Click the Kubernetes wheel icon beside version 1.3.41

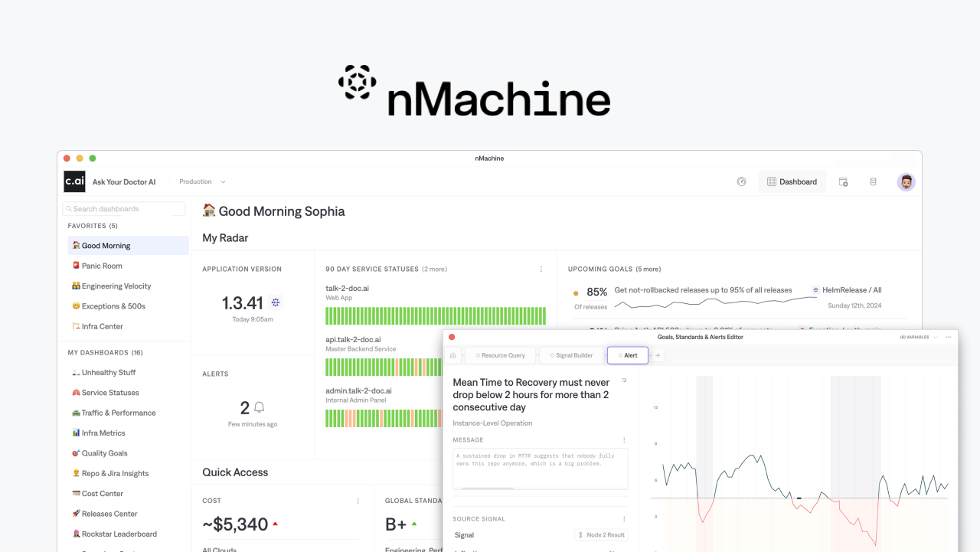(x=276, y=302)
